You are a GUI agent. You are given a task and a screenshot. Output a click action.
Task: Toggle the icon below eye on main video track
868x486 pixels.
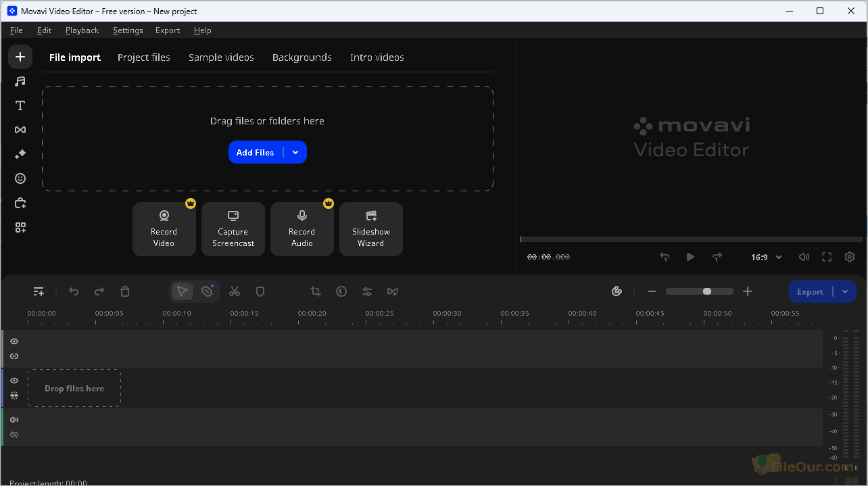(14, 395)
